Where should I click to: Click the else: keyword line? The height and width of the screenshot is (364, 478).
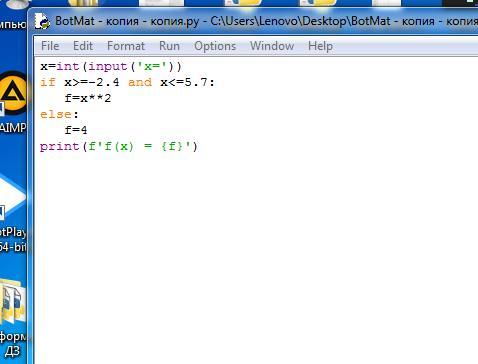59,114
